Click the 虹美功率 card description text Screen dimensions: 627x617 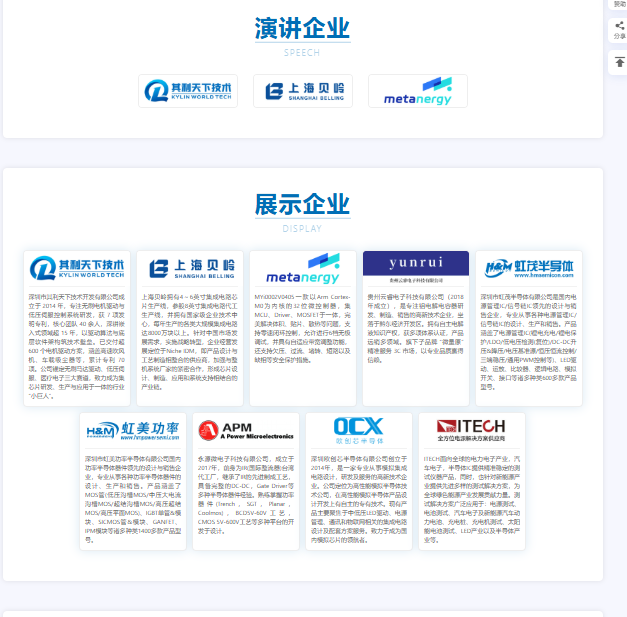tap(133, 499)
